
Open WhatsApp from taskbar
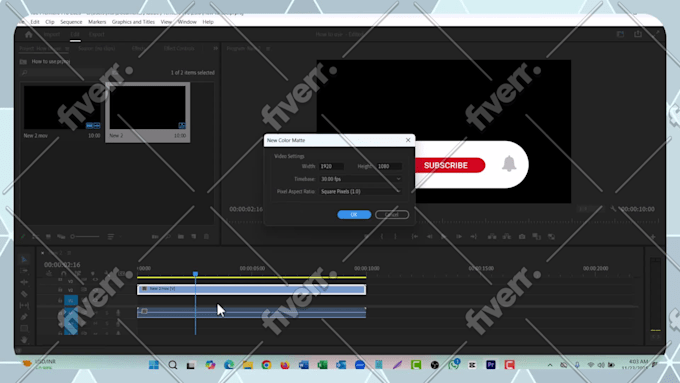(454, 365)
